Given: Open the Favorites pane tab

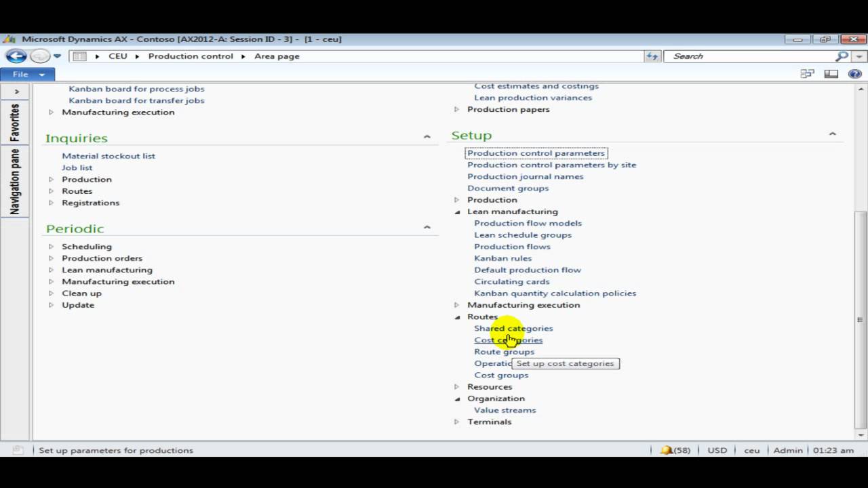Looking at the screenshot, I should click(15, 123).
